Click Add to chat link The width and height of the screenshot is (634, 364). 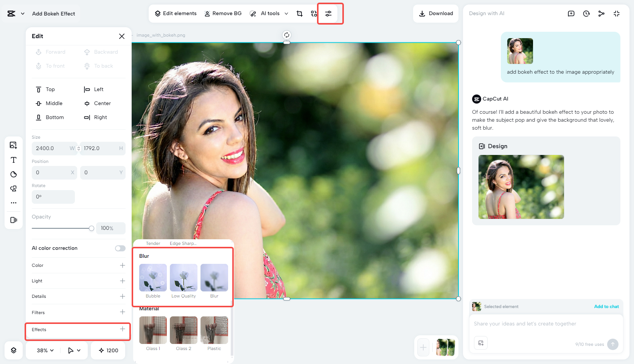tap(606, 307)
